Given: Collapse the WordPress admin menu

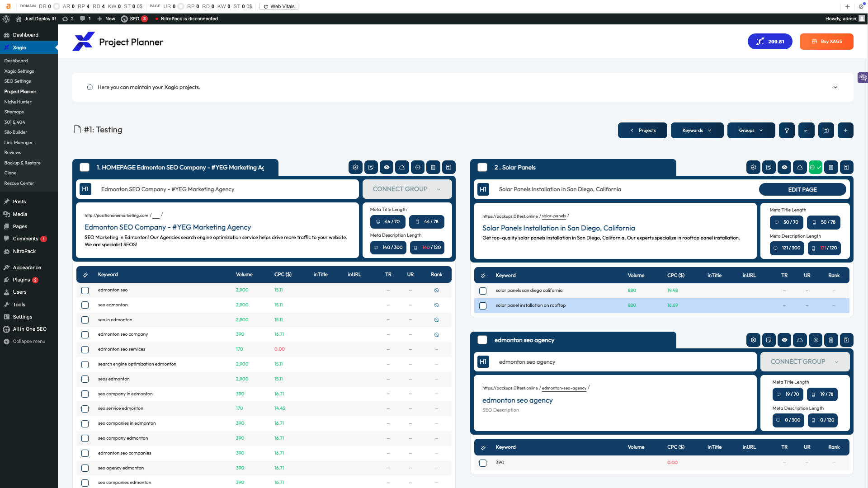Looking at the screenshot, I should point(29,342).
